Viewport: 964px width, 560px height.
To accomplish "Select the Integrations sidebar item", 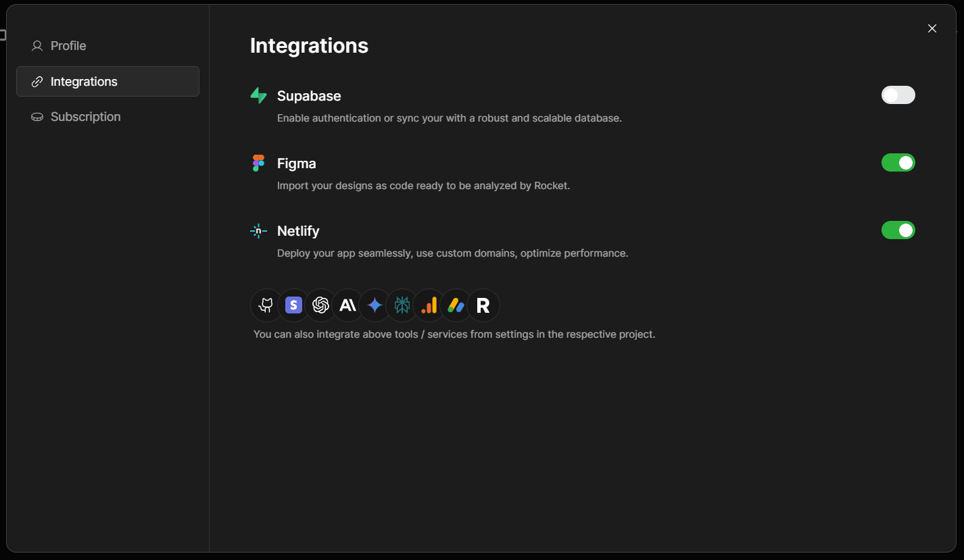I will 107,82.
